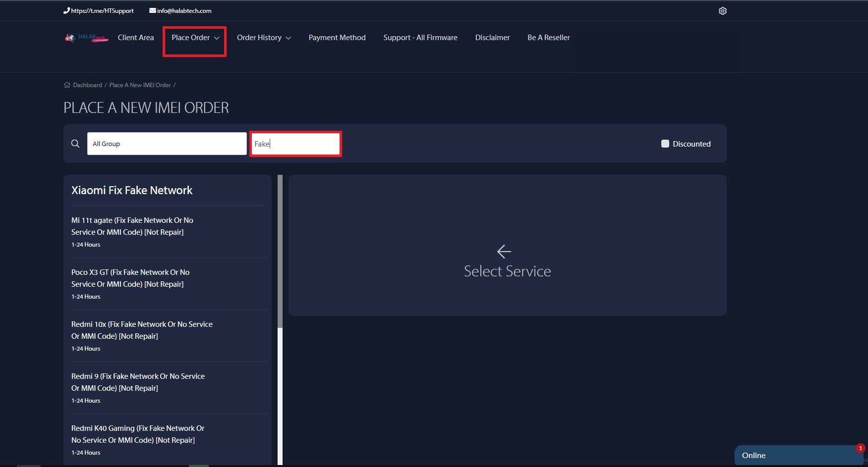The image size is (868, 467).
Task: Click Place A New IMEI Order breadcrumb
Action: coord(140,85)
